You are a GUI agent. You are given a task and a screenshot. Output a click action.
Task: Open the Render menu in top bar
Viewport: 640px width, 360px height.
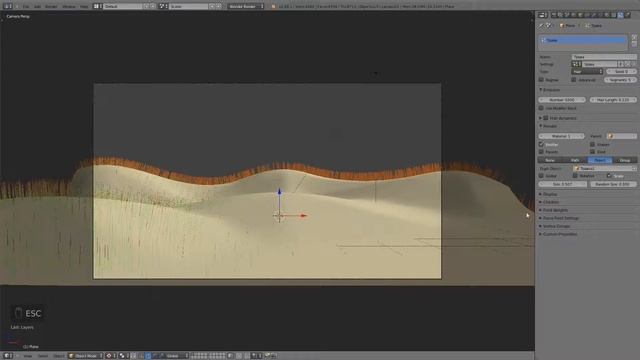51,6
